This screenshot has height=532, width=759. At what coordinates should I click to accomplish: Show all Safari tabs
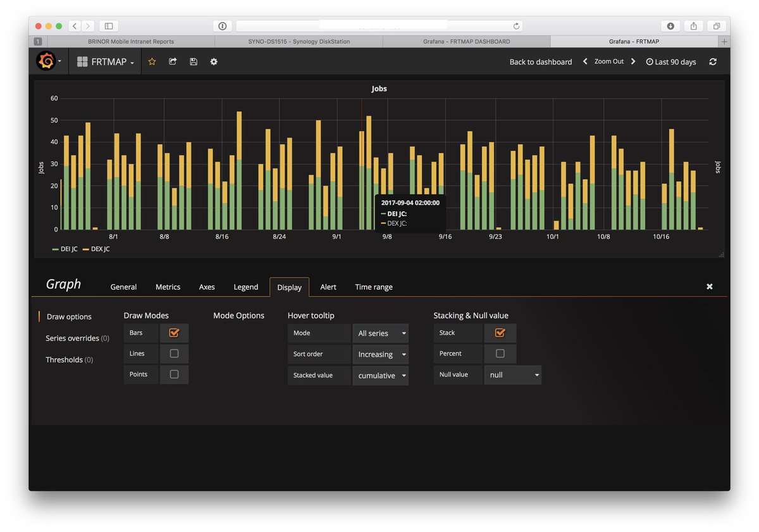click(717, 26)
